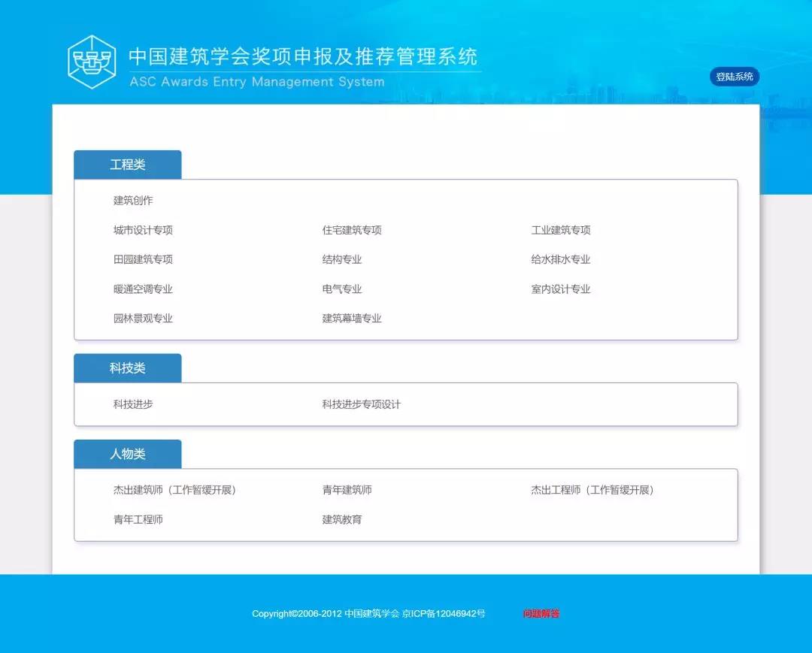Select the 工程类 category tab
This screenshot has height=653, width=812.
(128, 165)
